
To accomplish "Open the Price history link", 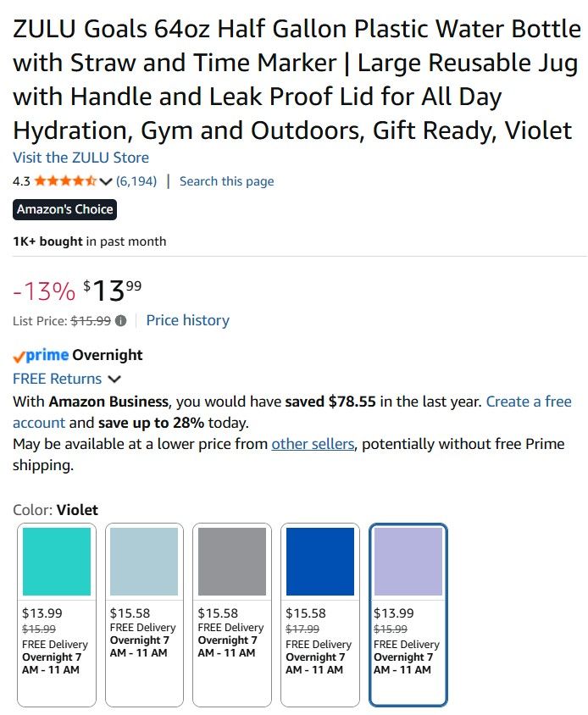I will [x=187, y=320].
